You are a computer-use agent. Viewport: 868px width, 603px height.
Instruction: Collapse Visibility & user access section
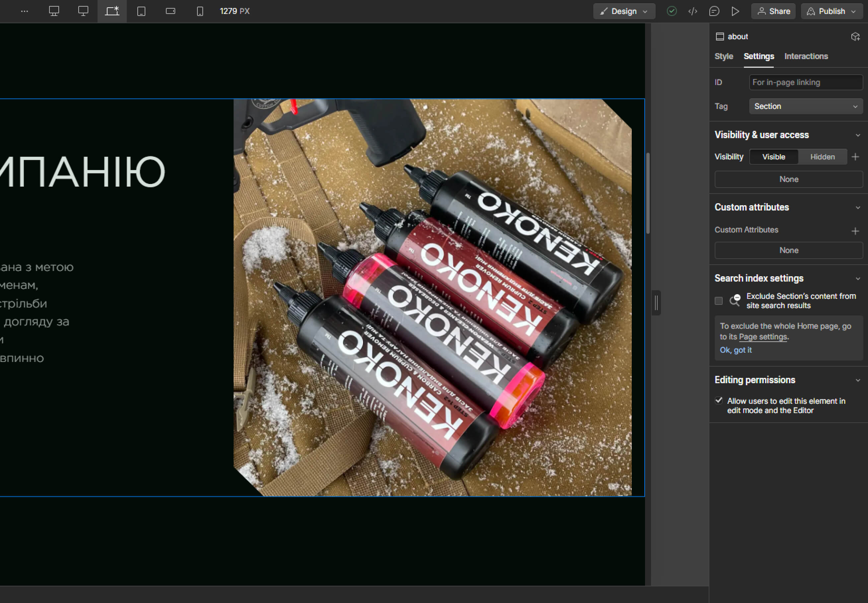pyautogui.click(x=858, y=135)
